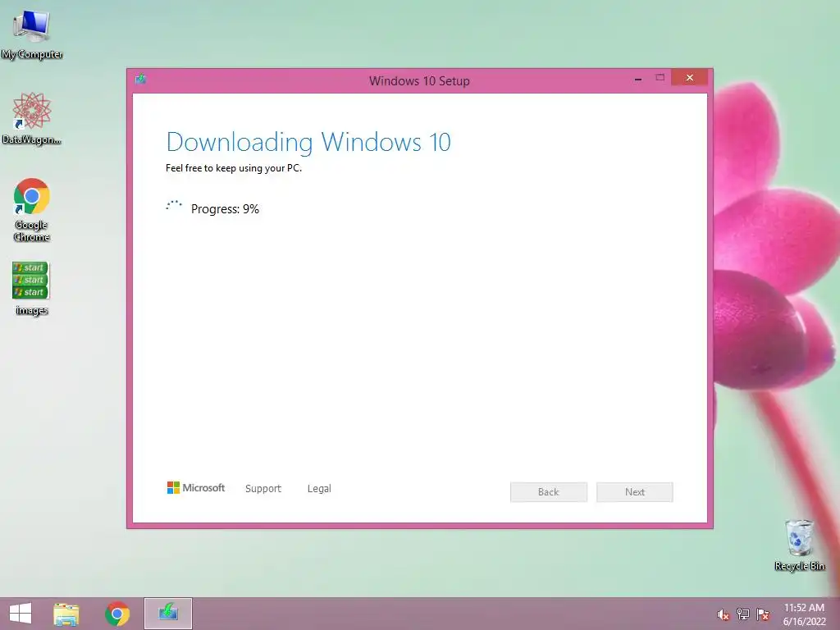Minimize the Windows 10 Setup window
Screen dimensions: 840x630
[x=638, y=78]
